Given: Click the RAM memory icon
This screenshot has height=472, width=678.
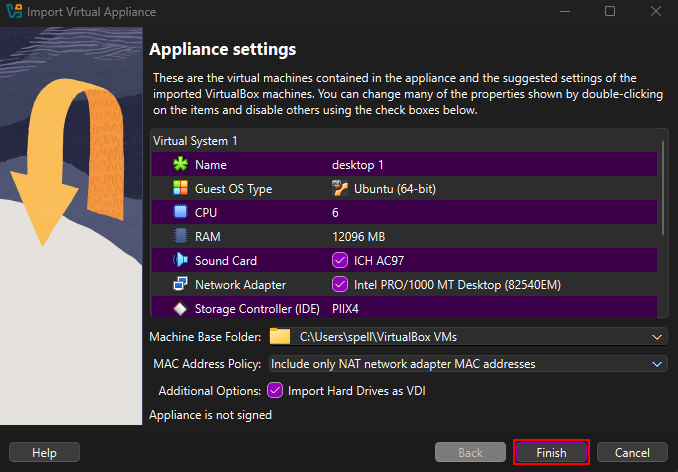Looking at the screenshot, I should click(x=180, y=236).
